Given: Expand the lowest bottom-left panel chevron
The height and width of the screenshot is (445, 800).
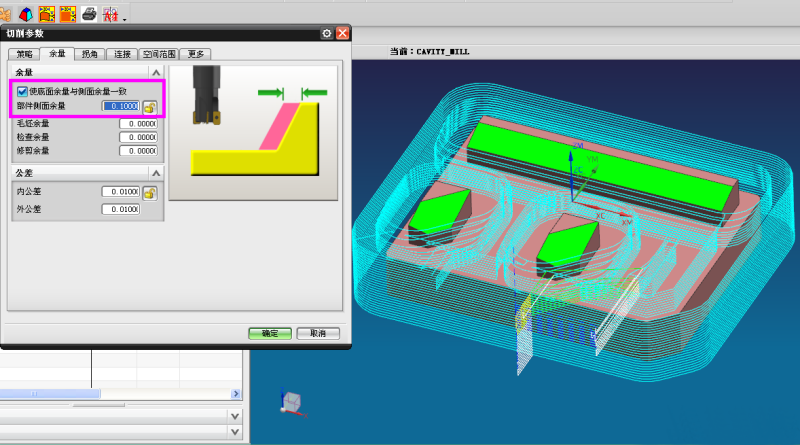Looking at the screenshot, I should pos(235,432).
